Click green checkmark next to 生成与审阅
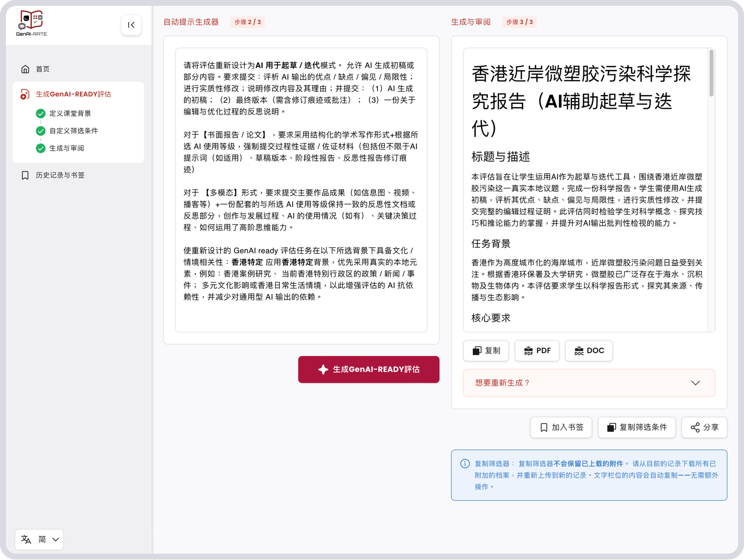Image resolution: width=744 pixels, height=560 pixels. tap(41, 148)
